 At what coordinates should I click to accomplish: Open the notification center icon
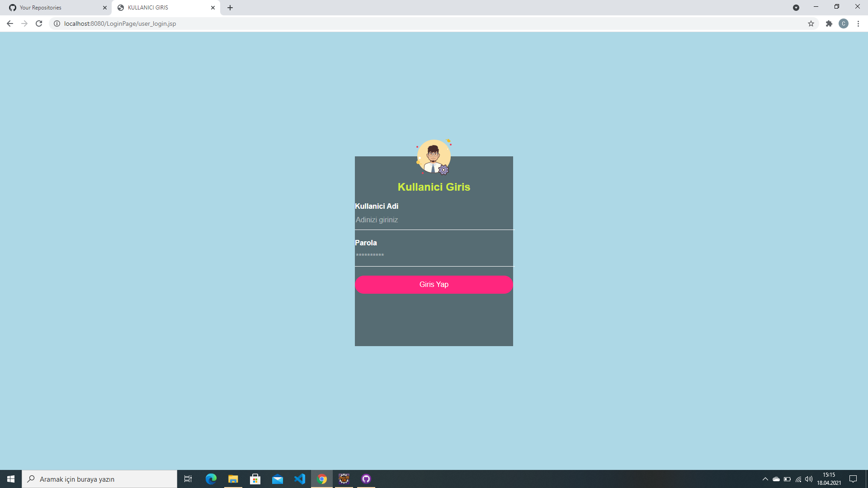click(853, 479)
